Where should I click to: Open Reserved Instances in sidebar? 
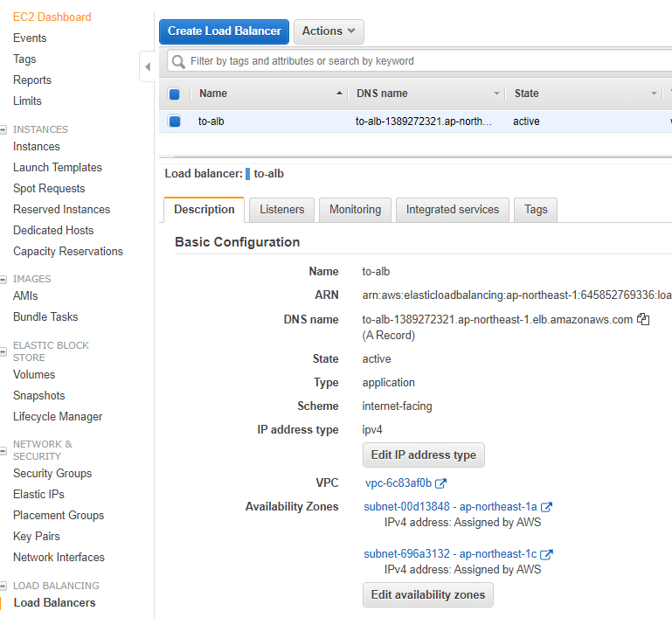pos(61,210)
